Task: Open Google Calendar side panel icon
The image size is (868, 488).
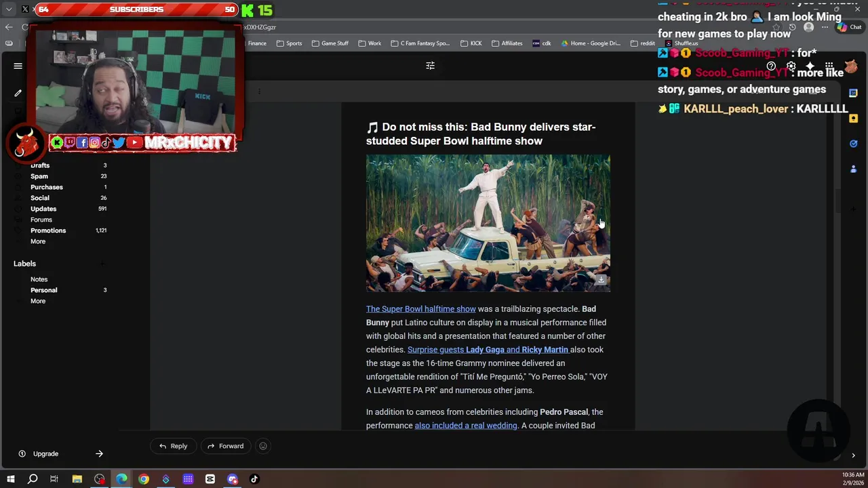Action: pos(854,93)
